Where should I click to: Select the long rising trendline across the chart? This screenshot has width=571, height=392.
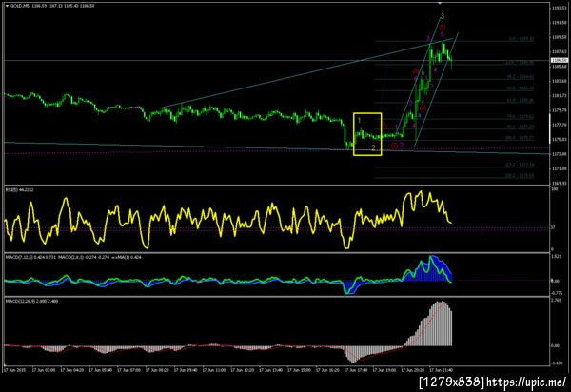307,72
